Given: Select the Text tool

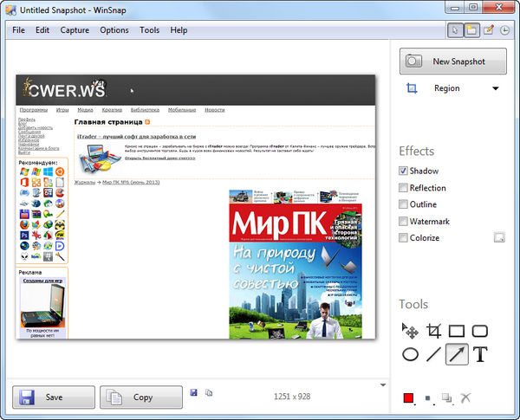Looking at the screenshot, I should [479, 353].
